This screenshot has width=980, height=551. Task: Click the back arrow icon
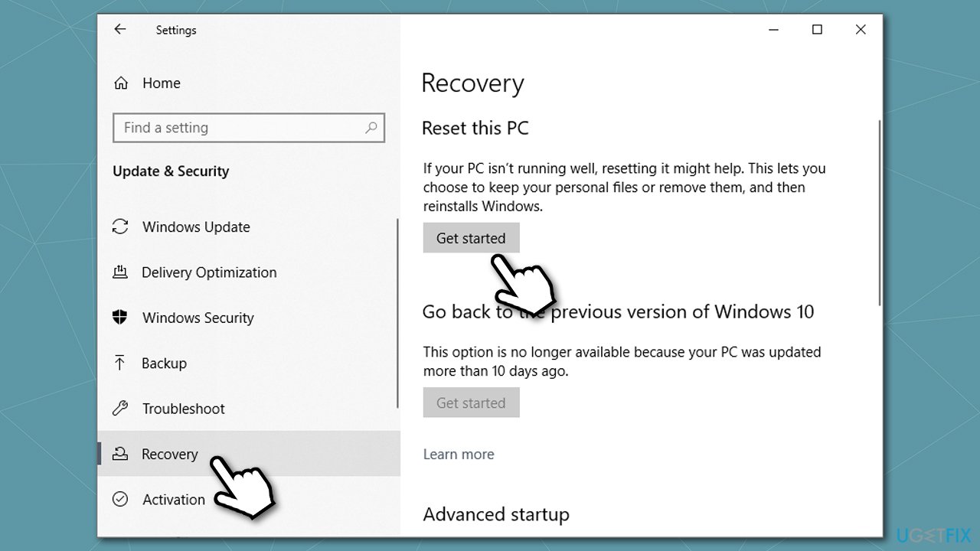(119, 30)
